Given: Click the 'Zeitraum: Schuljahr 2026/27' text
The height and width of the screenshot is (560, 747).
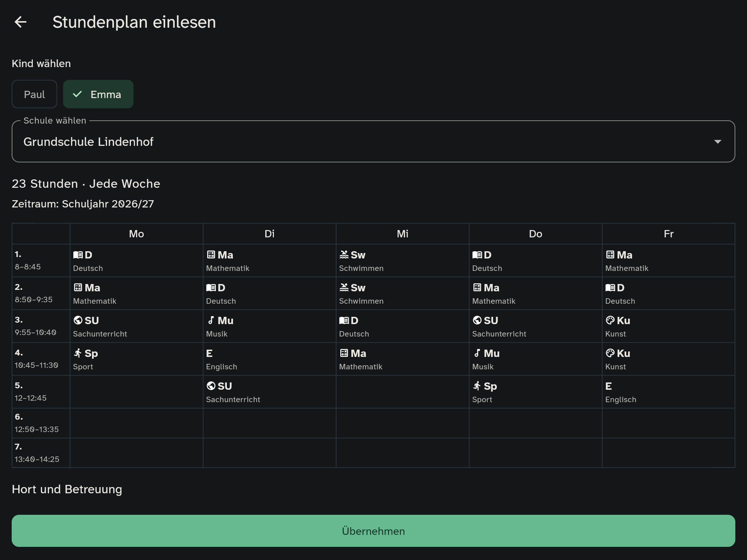Looking at the screenshot, I should [x=83, y=204].
